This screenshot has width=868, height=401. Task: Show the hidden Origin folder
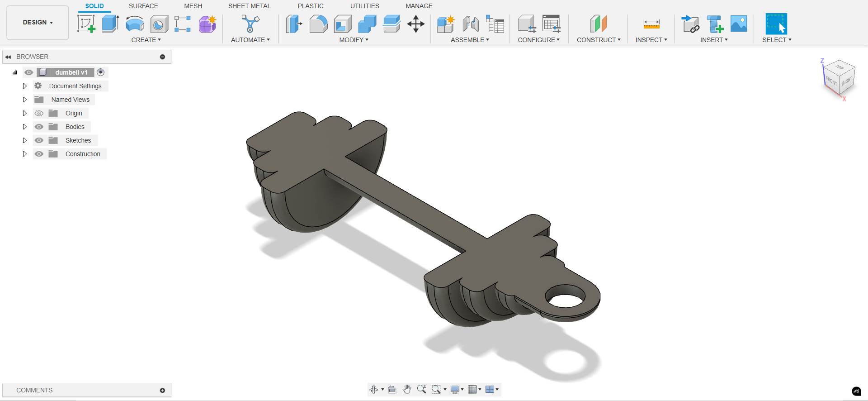(x=39, y=113)
